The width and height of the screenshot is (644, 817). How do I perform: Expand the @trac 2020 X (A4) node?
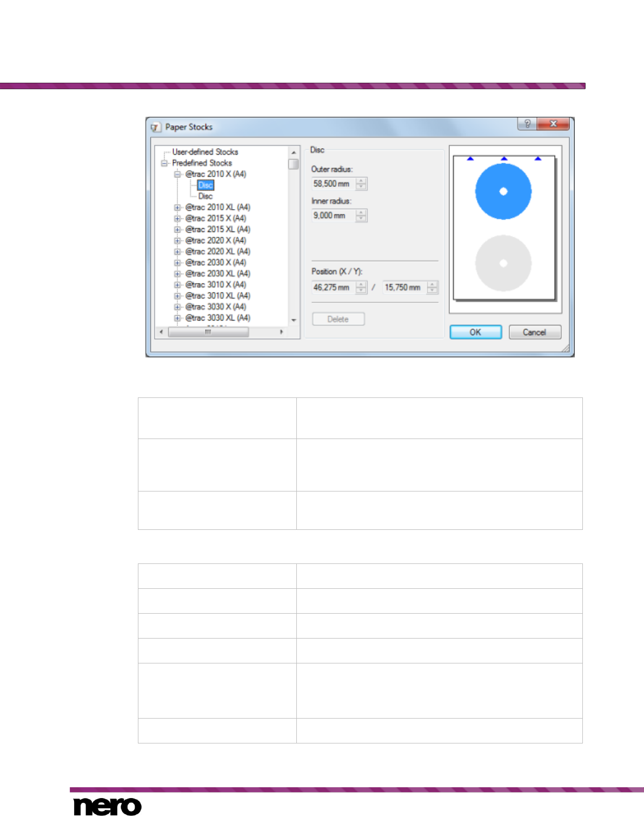[x=177, y=241]
